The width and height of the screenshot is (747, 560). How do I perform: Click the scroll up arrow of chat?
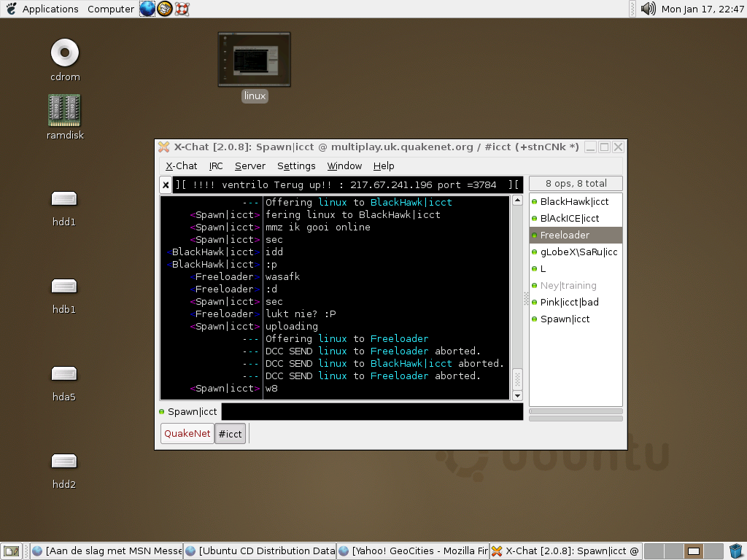coord(517,201)
